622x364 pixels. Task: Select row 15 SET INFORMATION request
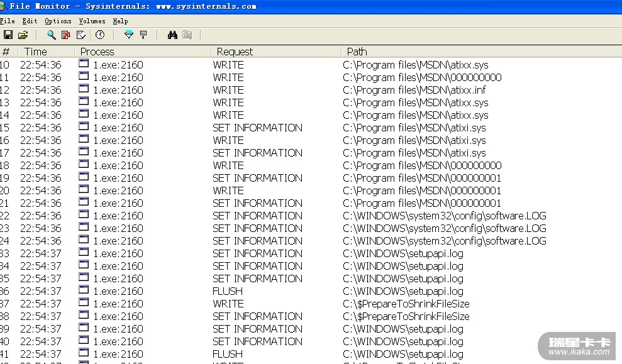(257, 128)
